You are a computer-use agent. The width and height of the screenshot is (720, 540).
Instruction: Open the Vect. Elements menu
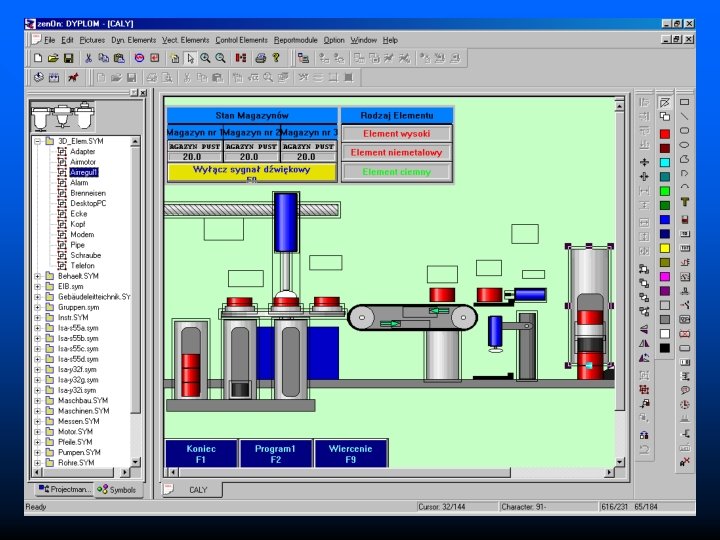(185, 40)
